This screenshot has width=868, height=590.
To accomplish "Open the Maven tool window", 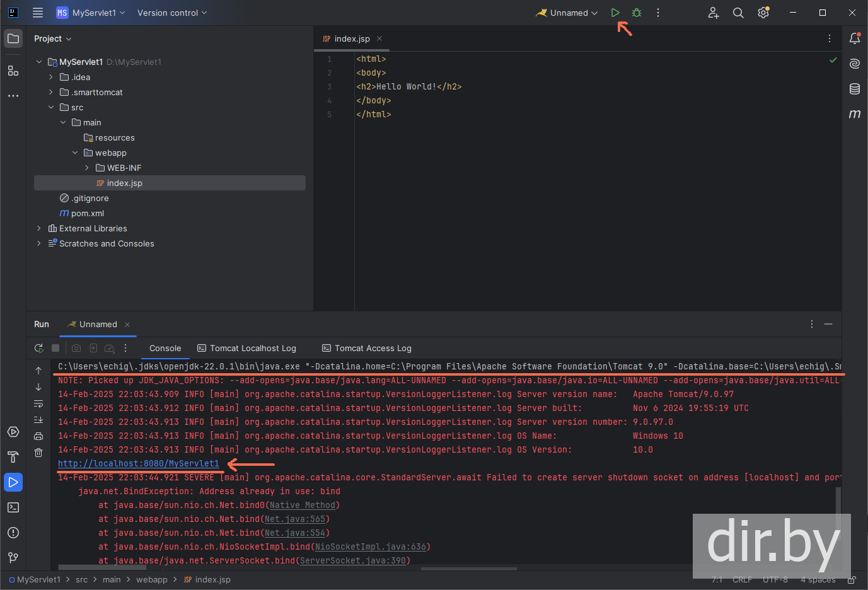I will pyautogui.click(x=855, y=114).
